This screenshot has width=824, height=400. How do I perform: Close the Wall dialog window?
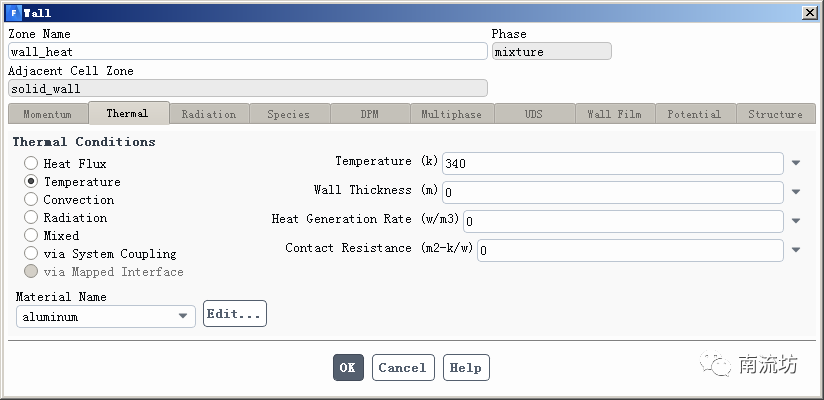808,12
